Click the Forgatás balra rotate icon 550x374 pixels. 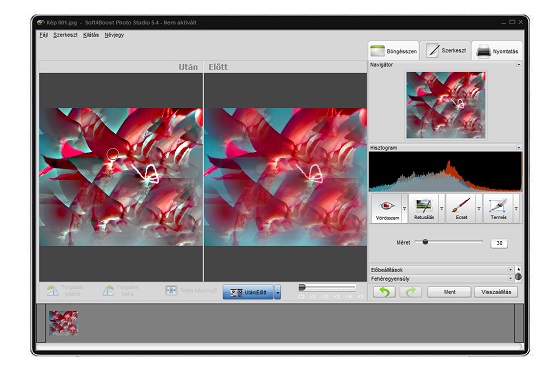tap(108, 290)
